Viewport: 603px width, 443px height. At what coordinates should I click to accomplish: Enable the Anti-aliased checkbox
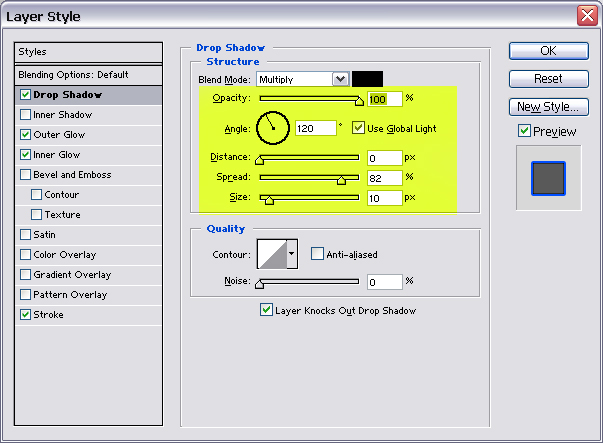click(317, 255)
